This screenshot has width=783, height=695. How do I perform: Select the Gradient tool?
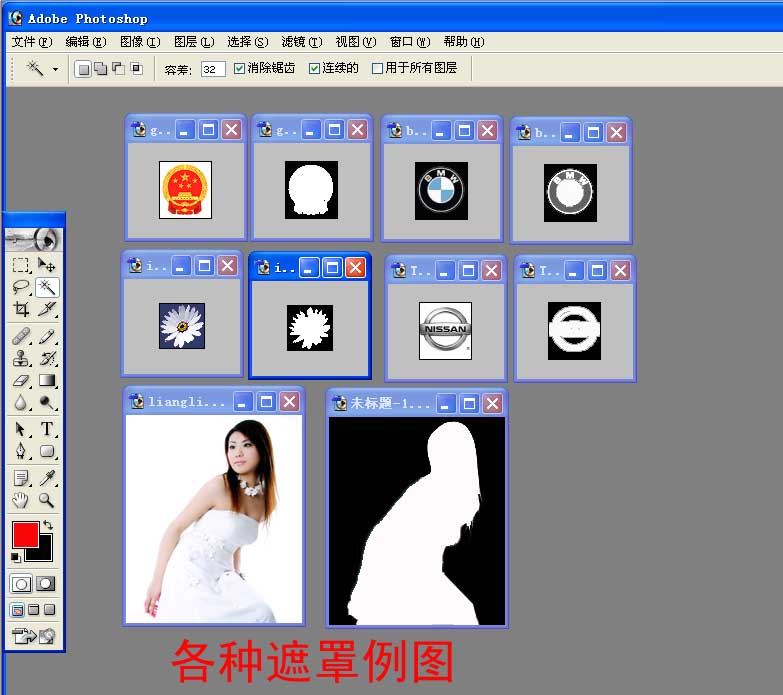(47, 380)
